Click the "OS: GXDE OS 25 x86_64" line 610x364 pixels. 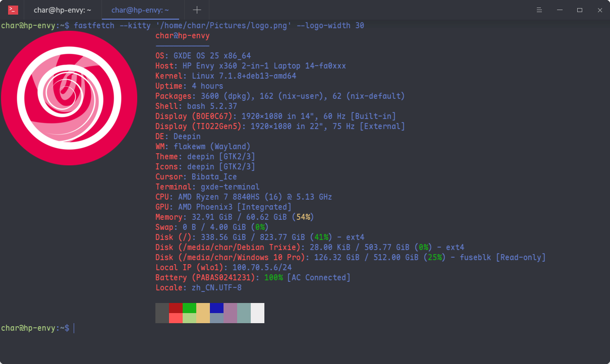(203, 56)
